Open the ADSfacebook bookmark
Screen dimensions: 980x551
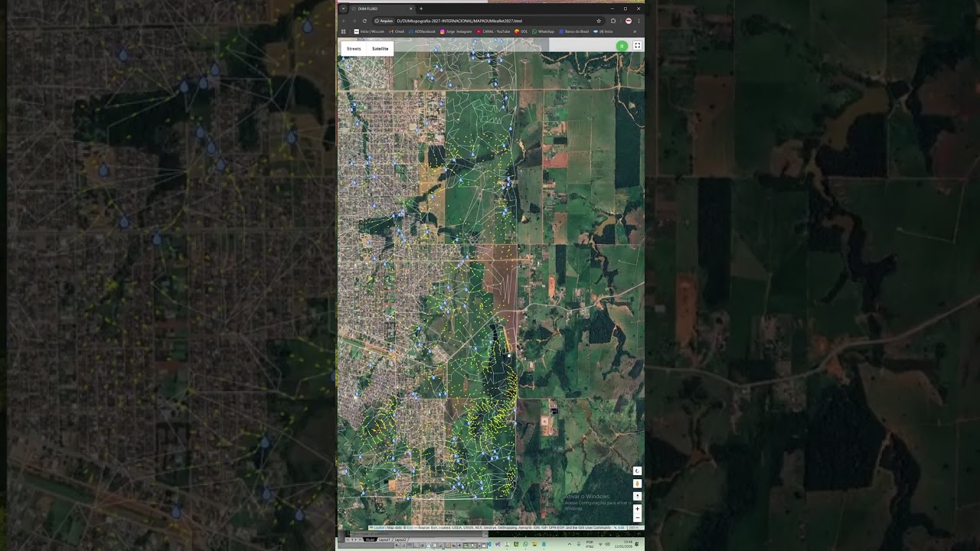pos(422,31)
